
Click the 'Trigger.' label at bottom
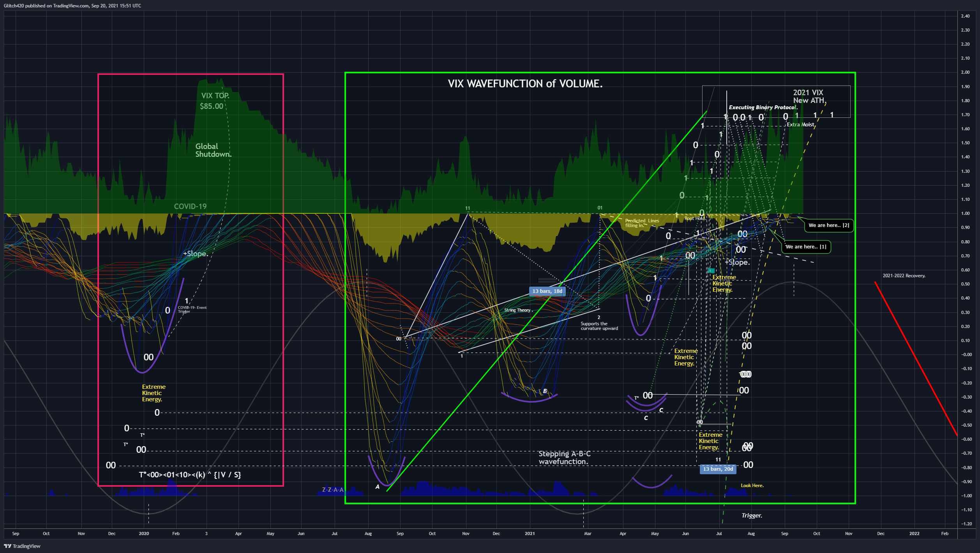(752, 516)
